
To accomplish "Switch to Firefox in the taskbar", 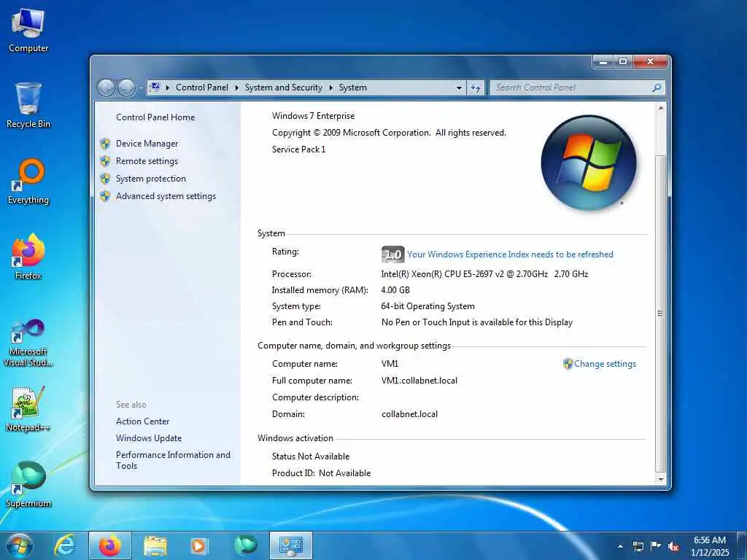I will [x=110, y=545].
